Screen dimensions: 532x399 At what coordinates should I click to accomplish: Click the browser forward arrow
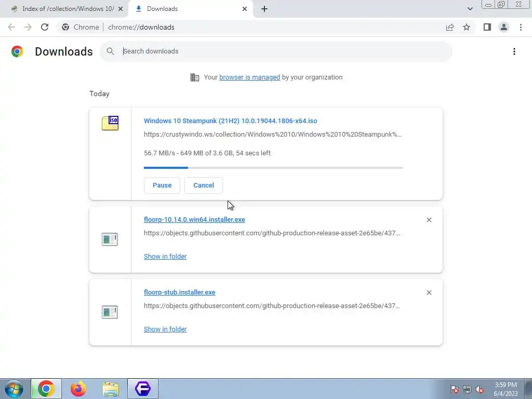(28, 27)
